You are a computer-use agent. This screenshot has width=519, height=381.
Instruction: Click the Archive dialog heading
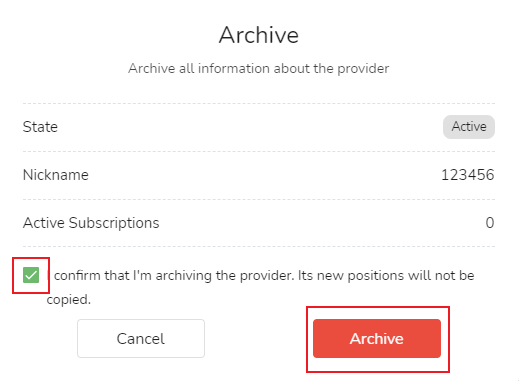[259, 35]
